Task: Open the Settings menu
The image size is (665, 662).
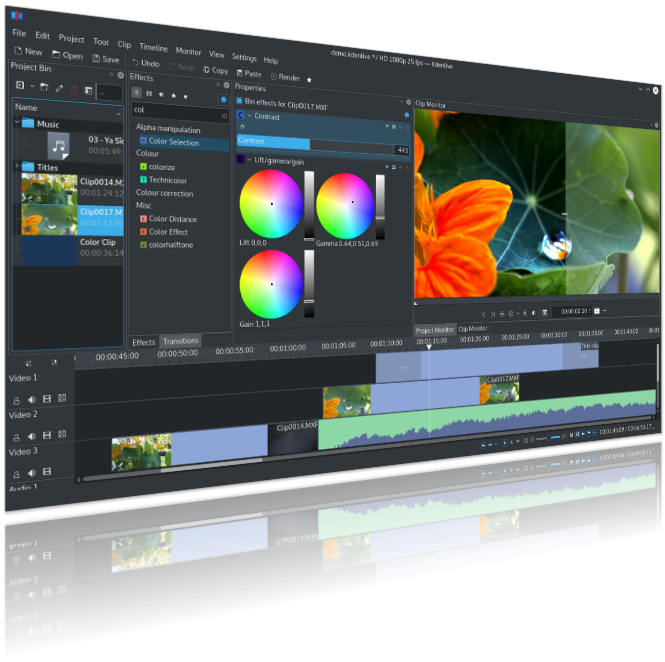Action: (244, 57)
